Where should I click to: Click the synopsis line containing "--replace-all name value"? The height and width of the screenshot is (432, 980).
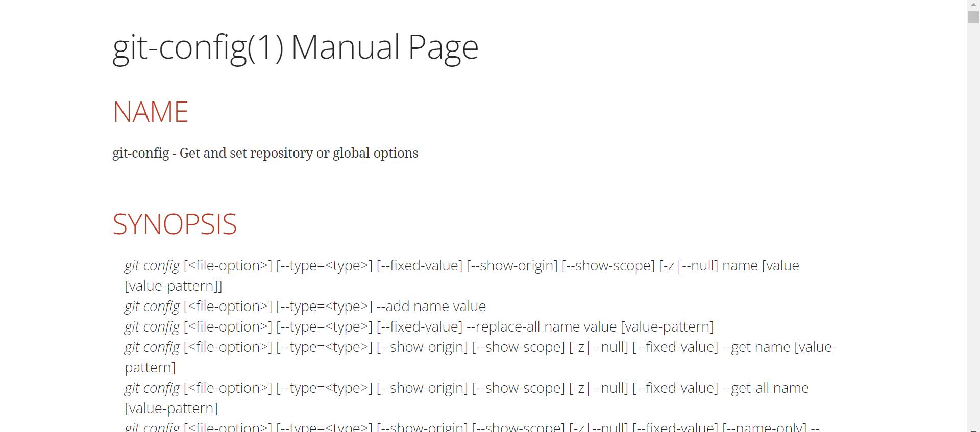419,326
